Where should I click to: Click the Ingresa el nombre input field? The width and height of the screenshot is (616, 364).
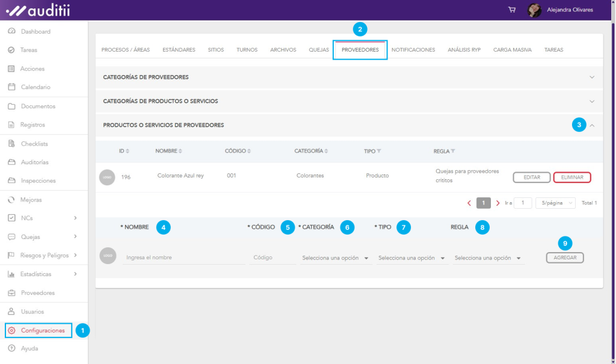point(183,258)
